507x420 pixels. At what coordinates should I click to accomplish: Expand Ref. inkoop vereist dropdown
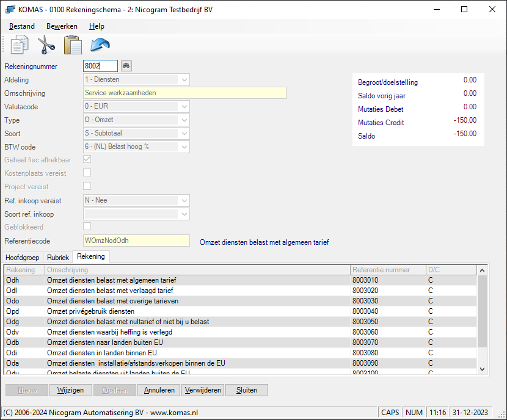pyautogui.click(x=184, y=201)
